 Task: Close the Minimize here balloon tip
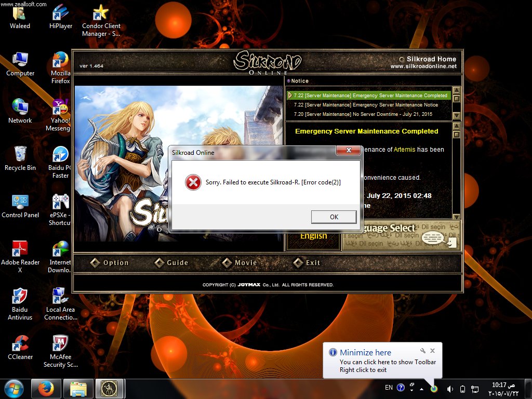coord(432,351)
